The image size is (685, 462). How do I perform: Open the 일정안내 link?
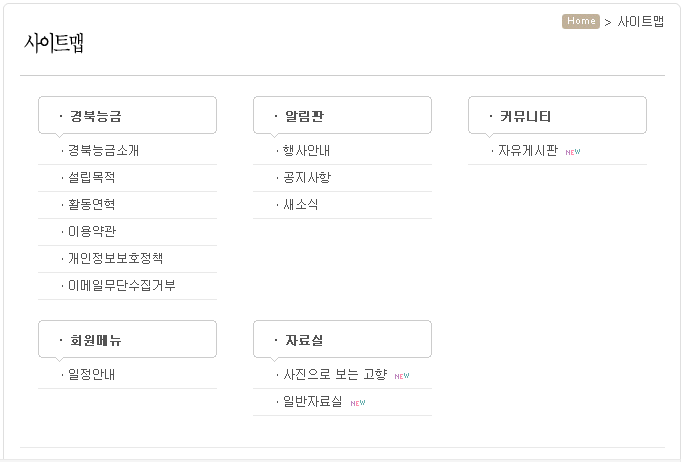click(92, 375)
